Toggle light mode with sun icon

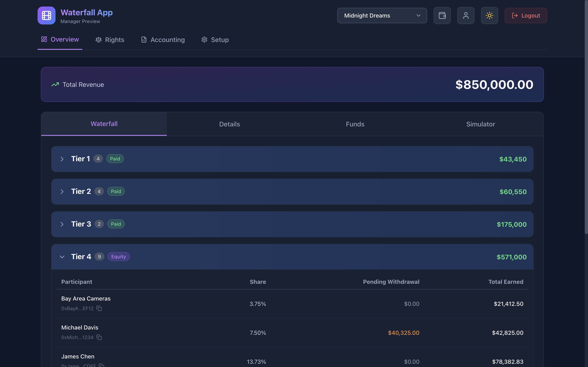[x=489, y=15]
